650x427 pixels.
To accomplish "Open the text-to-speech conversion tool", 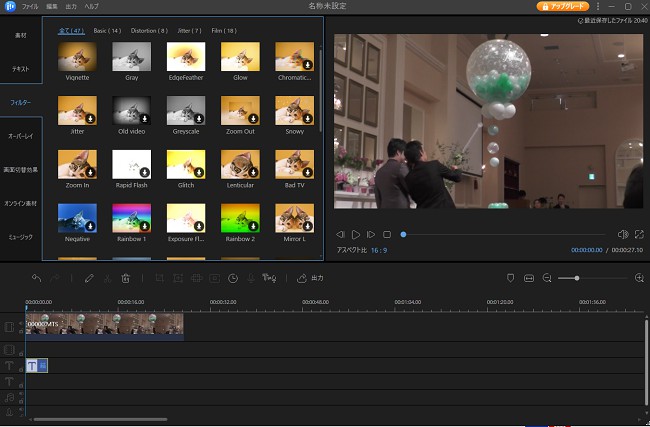I will point(269,278).
